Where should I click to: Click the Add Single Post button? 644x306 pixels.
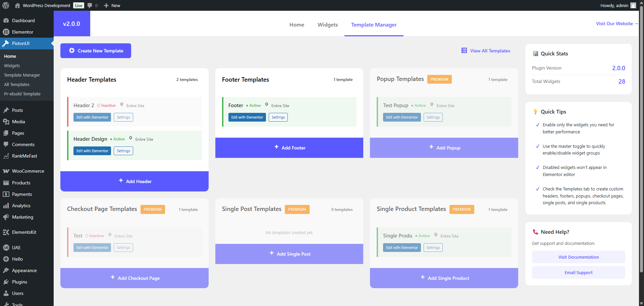click(x=289, y=254)
